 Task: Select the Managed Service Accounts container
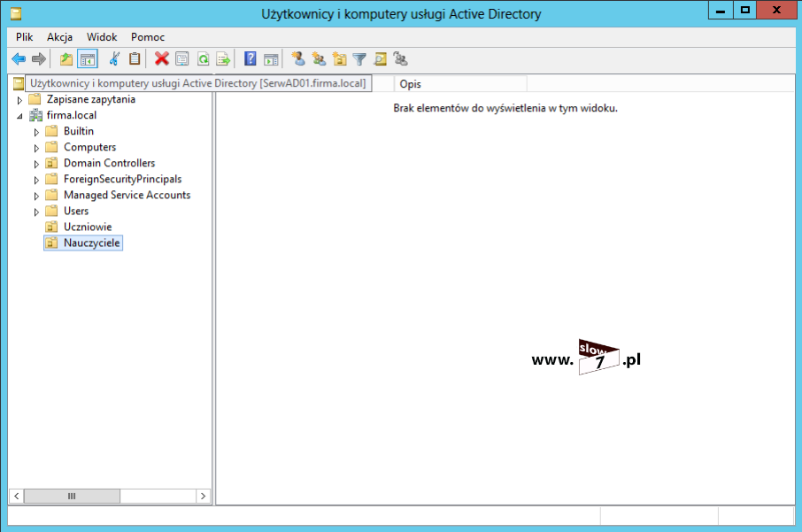[x=127, y=195]
